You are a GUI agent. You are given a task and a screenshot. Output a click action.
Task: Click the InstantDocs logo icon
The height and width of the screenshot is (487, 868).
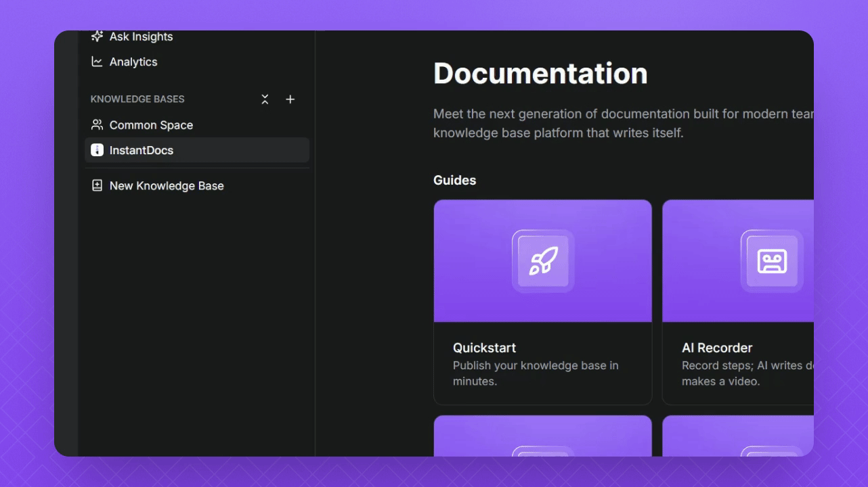97,150
